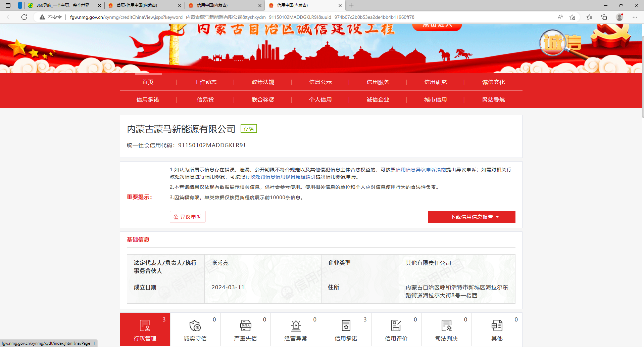Viewport: 644px width, 347px height.
Task: Click the unified credit code 91150102MADDGKLR9J
Action: click(212, 145)
